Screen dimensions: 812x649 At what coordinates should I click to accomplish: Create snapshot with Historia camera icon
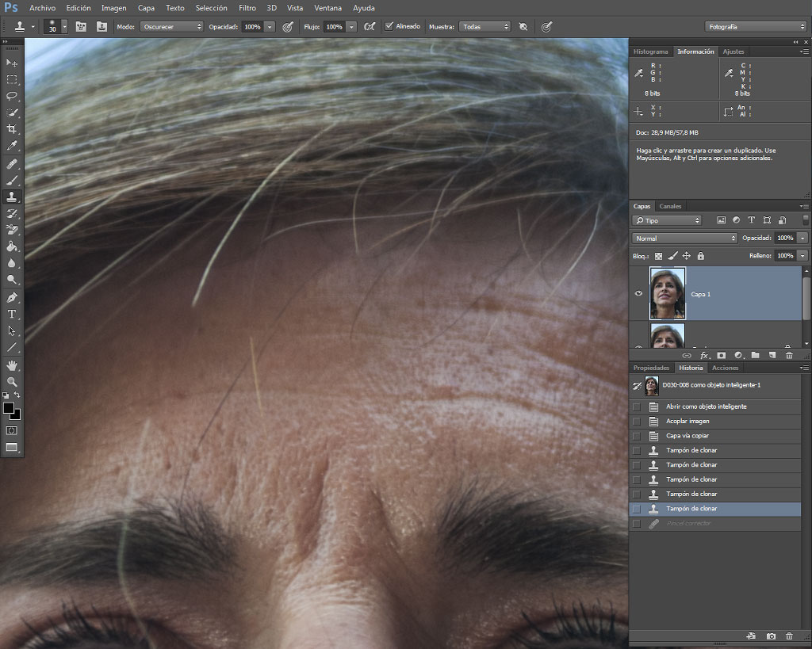tap(771, 636)
